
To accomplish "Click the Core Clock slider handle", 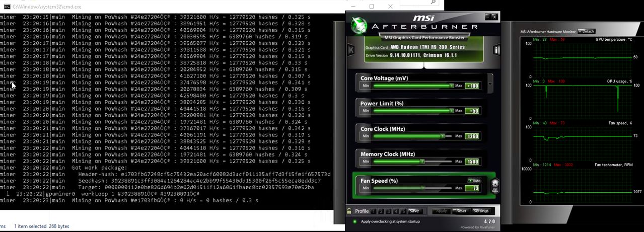I will tap(443, 136).
